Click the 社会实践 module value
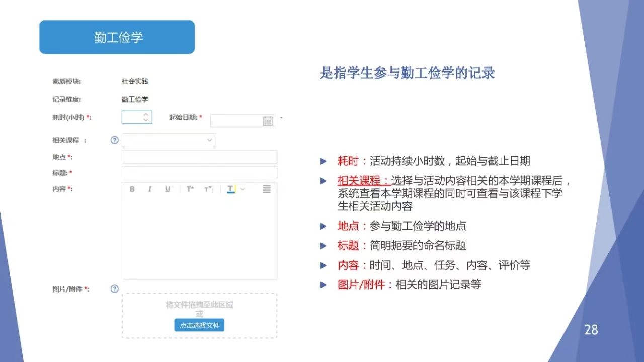The width and height of the screenshot is (644, 362). click(x=135, y=81)
